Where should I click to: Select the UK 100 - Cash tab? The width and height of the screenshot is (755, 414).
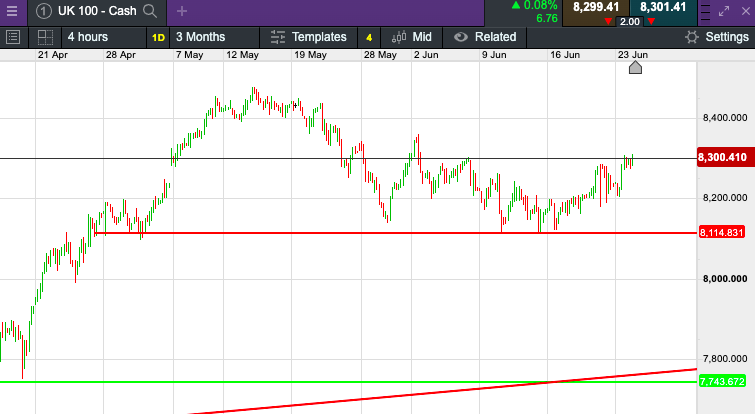(x=90, y=12)
